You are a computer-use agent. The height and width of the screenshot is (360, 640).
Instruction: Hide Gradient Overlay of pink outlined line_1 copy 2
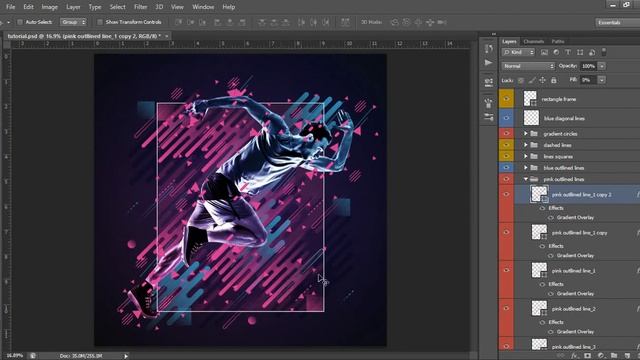551,218
